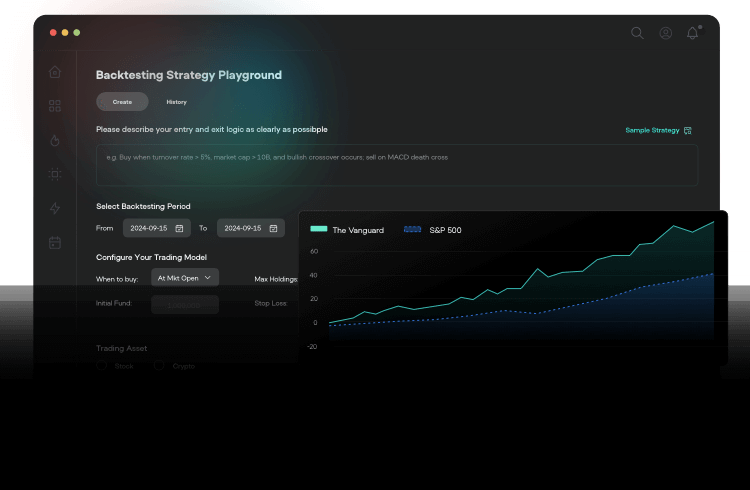Click the S&P 500 legend color swatch
750x490 pixels.
[411, 230]
